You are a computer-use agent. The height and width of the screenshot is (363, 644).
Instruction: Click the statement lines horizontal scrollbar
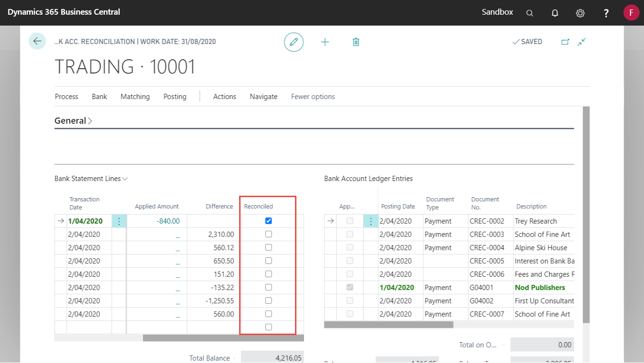[223, 338]
